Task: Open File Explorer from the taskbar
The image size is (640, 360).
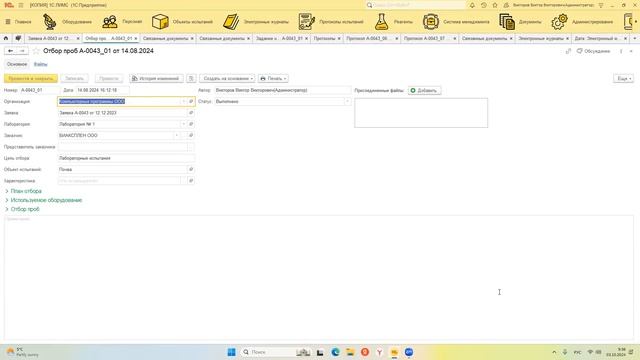Action: pos(350,352)
